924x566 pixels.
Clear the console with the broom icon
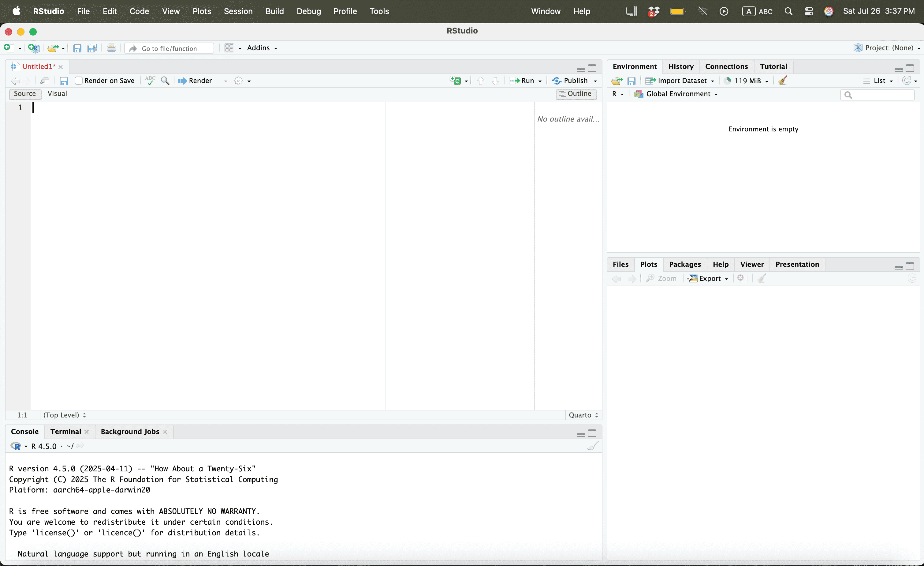coord(593,446)
